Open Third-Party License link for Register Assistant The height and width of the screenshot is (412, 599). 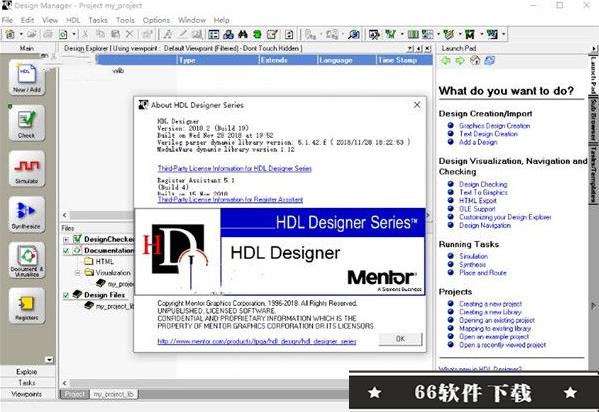(x=230, y=200)
